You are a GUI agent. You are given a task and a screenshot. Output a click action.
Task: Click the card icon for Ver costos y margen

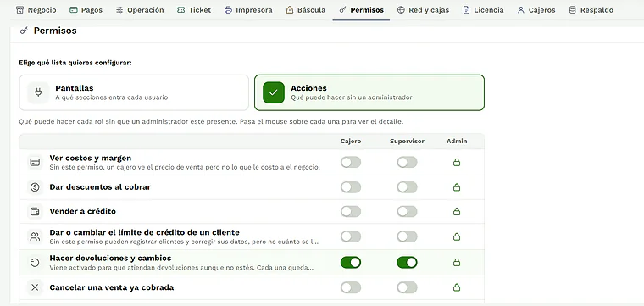coord(35,162)
